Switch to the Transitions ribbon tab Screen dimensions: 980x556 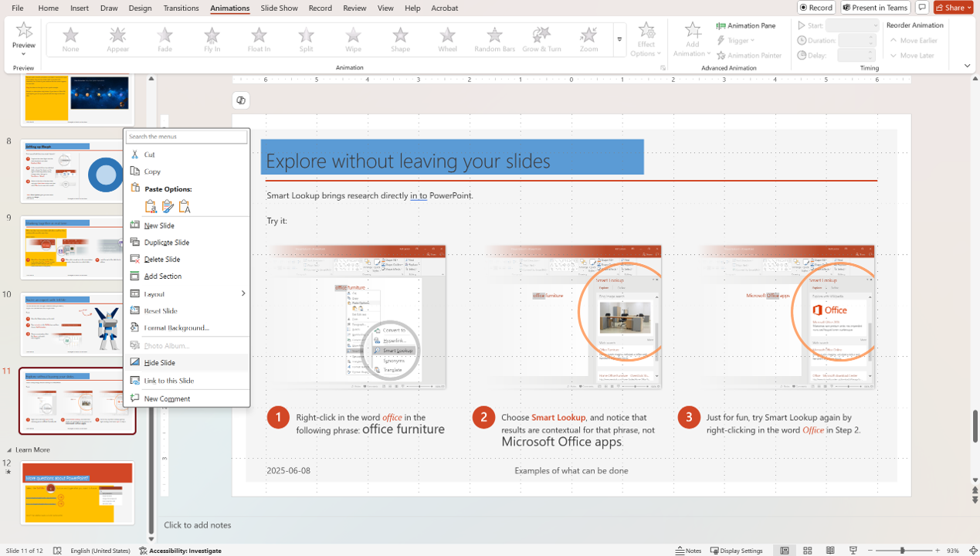[181, 8]
